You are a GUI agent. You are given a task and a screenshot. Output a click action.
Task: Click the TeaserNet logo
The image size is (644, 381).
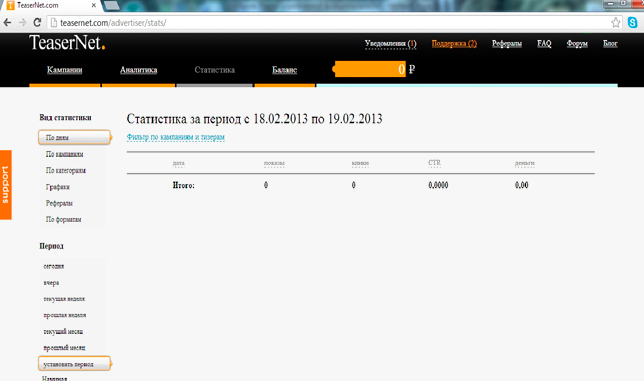point(67,43)
